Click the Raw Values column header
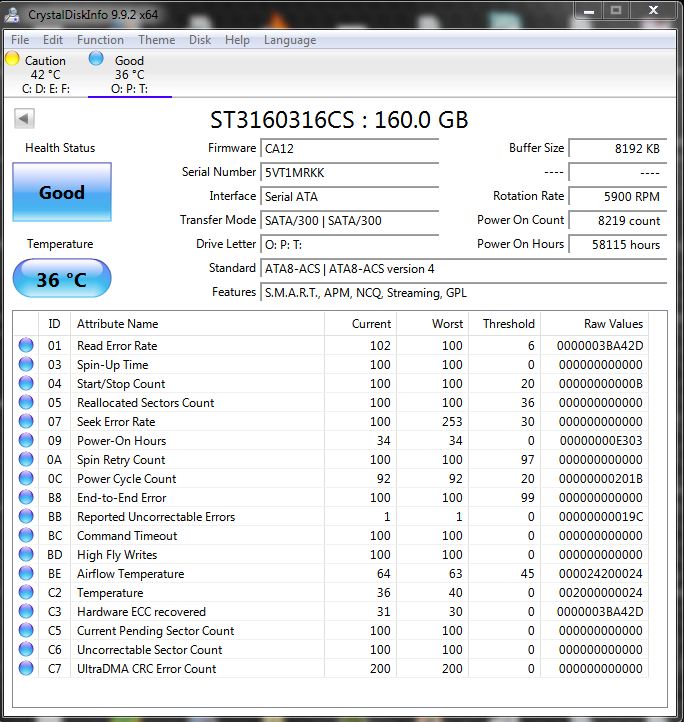684x722 pixels. [x=594, y=324]
